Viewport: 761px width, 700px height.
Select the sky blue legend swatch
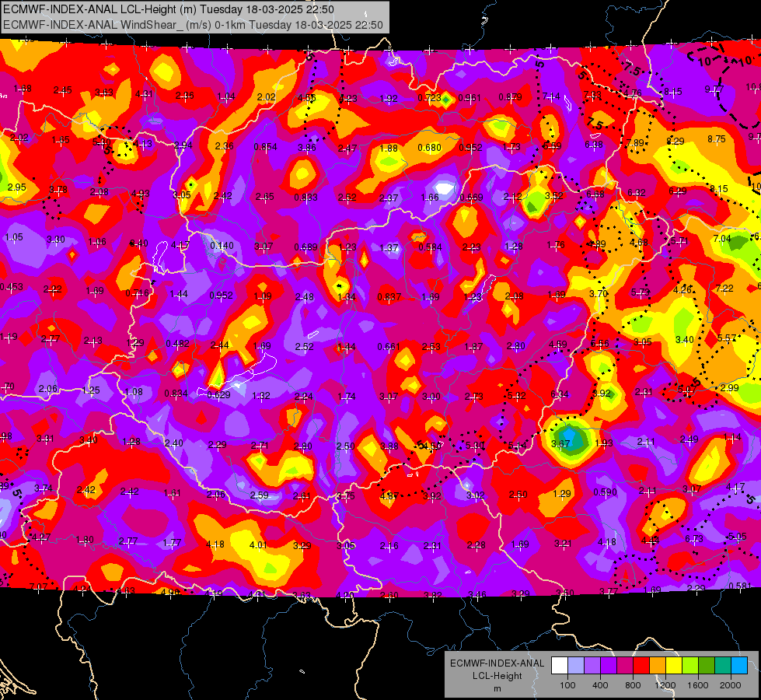(739, 666)
